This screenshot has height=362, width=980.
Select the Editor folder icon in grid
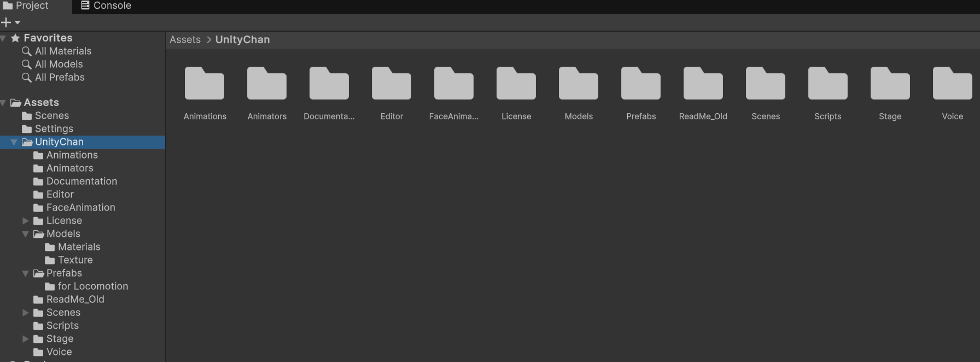coord(392,84)
